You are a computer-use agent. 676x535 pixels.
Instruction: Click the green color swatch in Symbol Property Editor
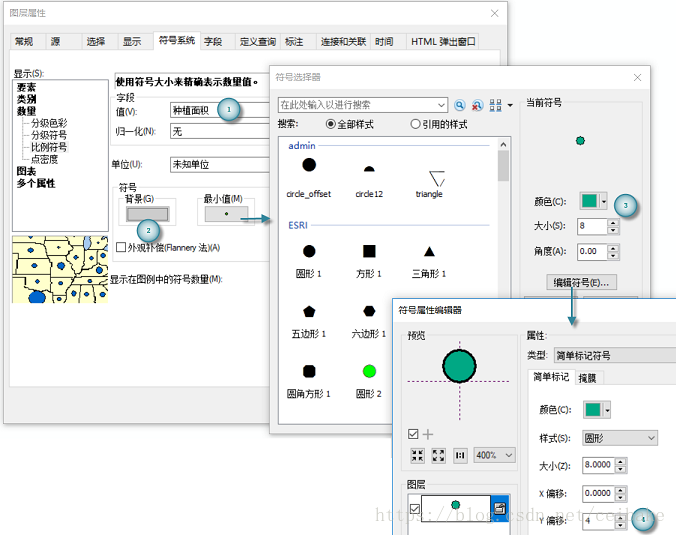[x=593, y=410]
